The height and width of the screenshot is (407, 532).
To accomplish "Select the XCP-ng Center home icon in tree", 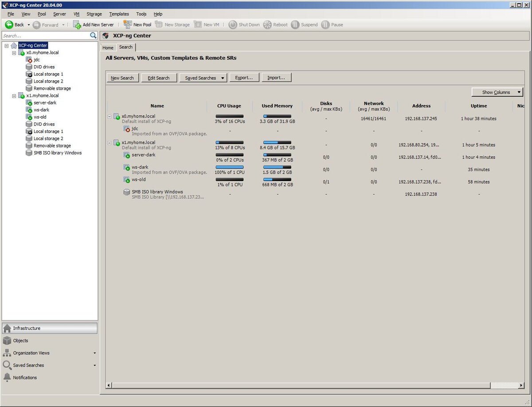I will coord(14,45).
